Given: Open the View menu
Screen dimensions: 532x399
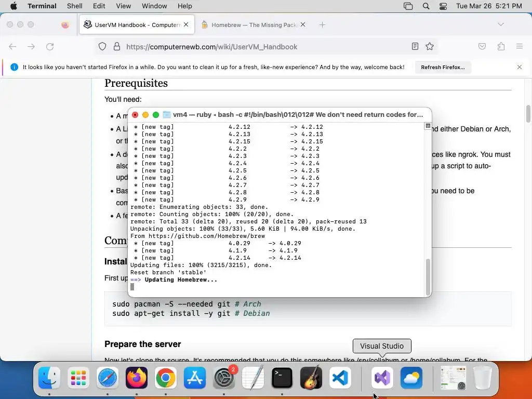Looking at the screenshot, I should click(x=123, y=6).
